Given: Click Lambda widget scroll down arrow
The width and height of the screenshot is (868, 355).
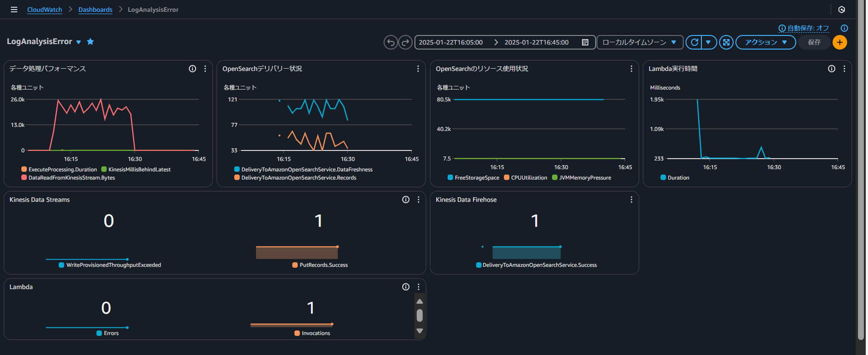Looking at the screenshot, I should pyautogui.click(x=419, y=331).
